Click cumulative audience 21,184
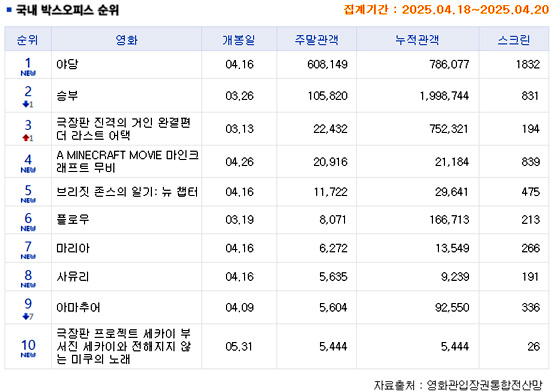The image size is (550, 391). 452,162
